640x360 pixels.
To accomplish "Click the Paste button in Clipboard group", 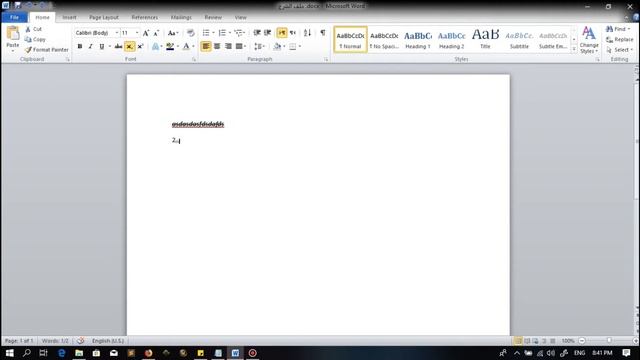I will pyautogui.click(x=13, y=39).
